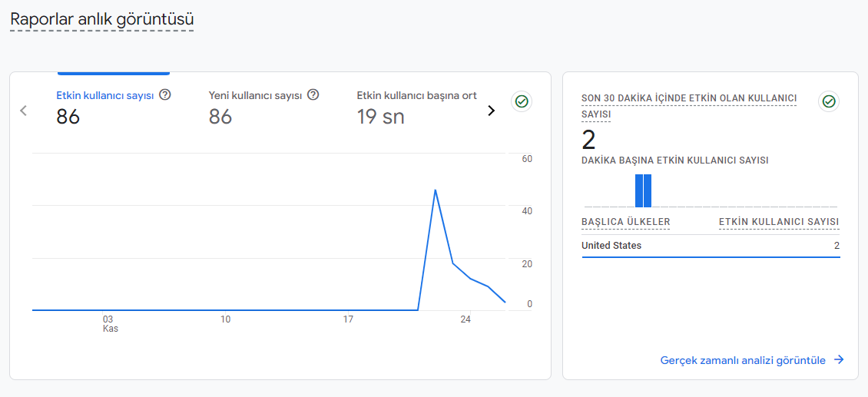
Task: Click the chart peak point of line graph
Action: click(x=436, y=190)
